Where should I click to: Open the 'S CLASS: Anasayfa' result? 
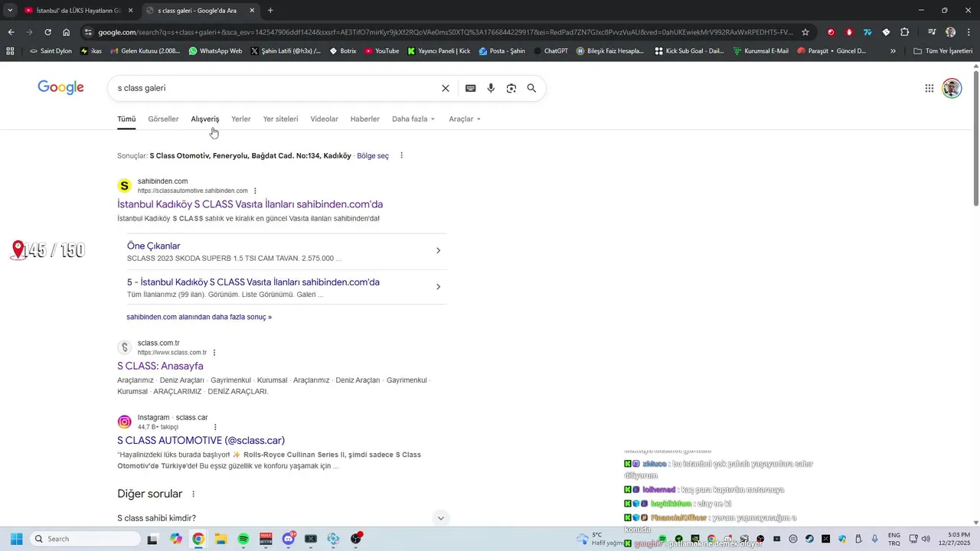(x=160, y=366)
